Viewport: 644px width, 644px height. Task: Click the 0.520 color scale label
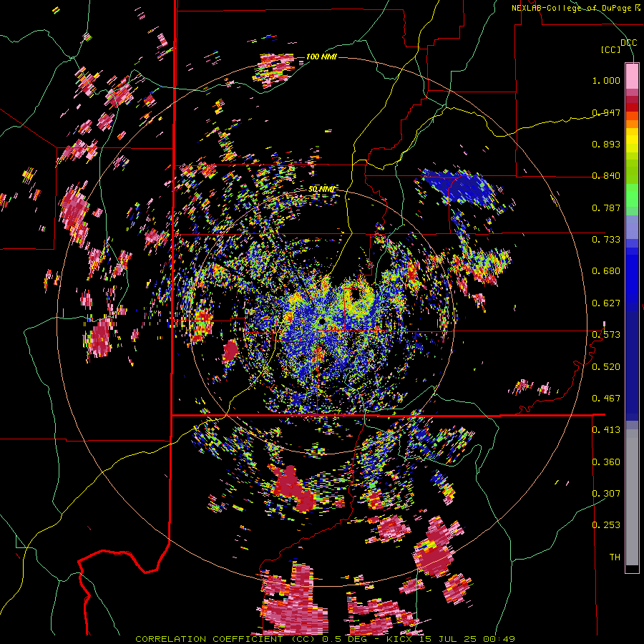(x=606, y=367)
